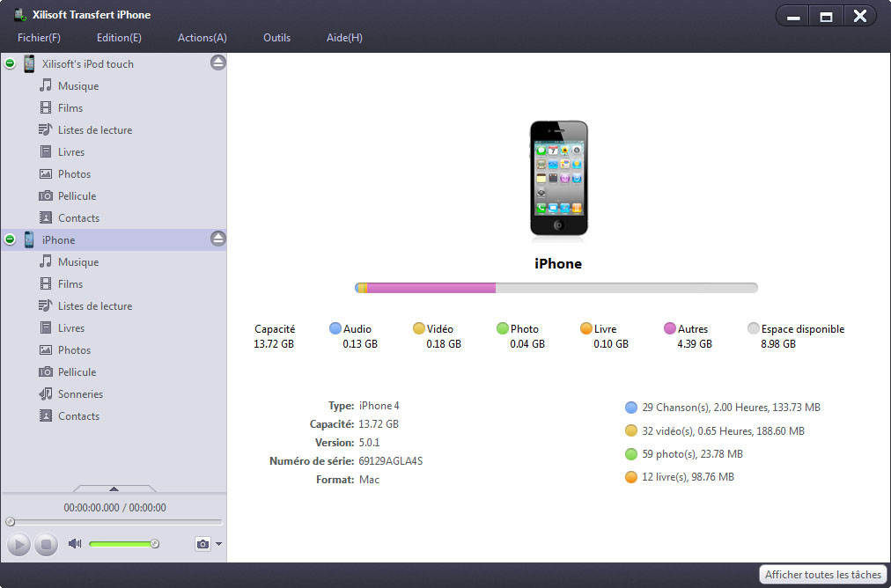Click the playback time 00:00:00.000 / 00:00:00
This screenshot has height=588, width=891.
[114, 508]
